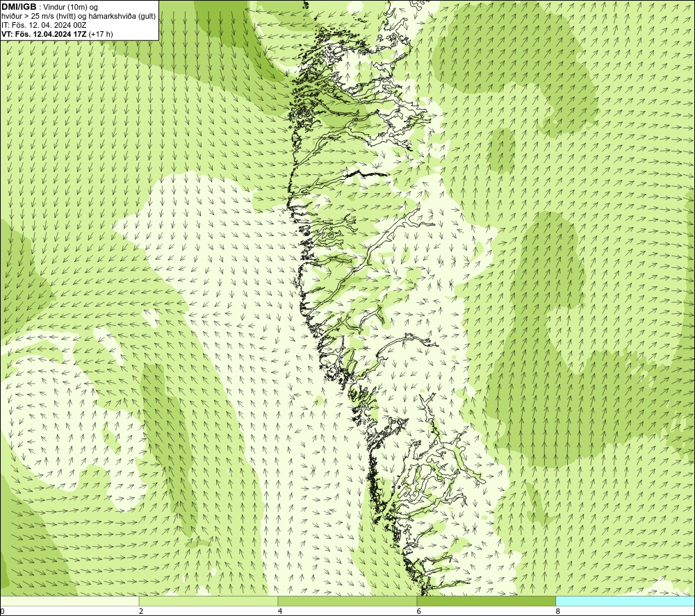Click the DMI/IGB title text
The height and width of the screenshot is (616, 695).
pyautogui.click(x=19, y=7)
